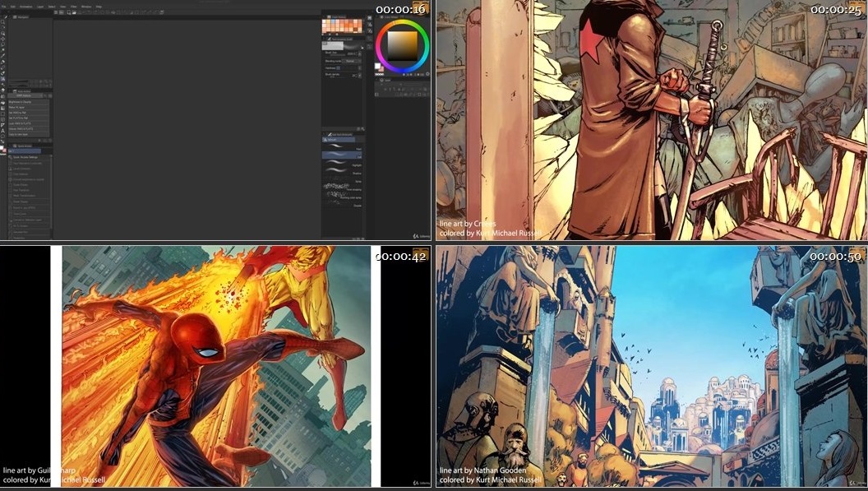Select the Balloon tool
The image size is (868, 491).
point(2,136)
